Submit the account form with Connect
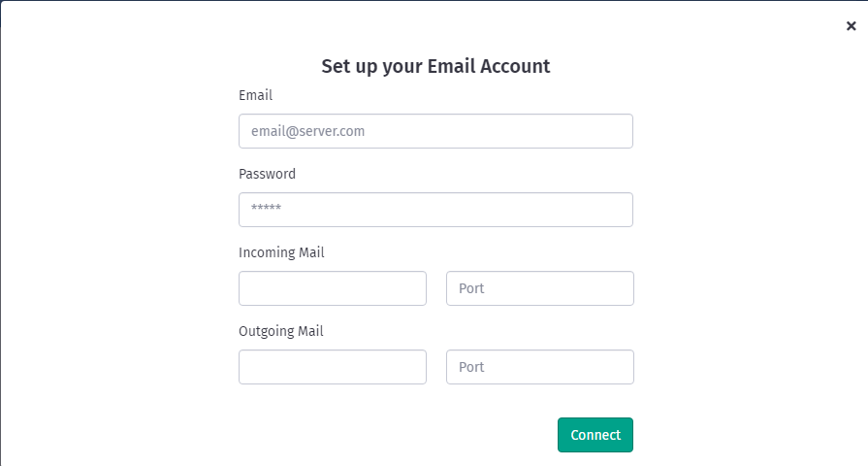Viewport: 868px width, 466px height. click(595, 435)
